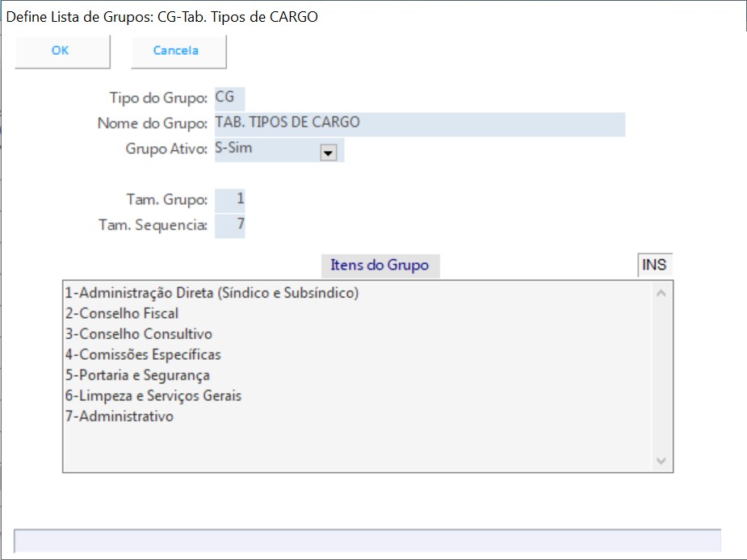This screenshot has width=747, height=560.
Task: Select item 1-Administração Direta
Action: 212,293
